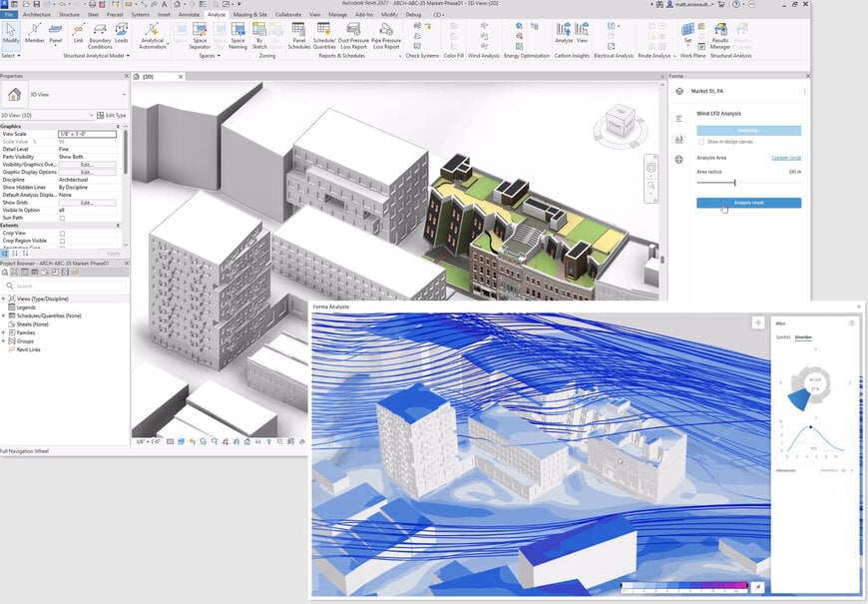
Task: Expand the Select panel dropdown
Action: click(x=11, y=56)
